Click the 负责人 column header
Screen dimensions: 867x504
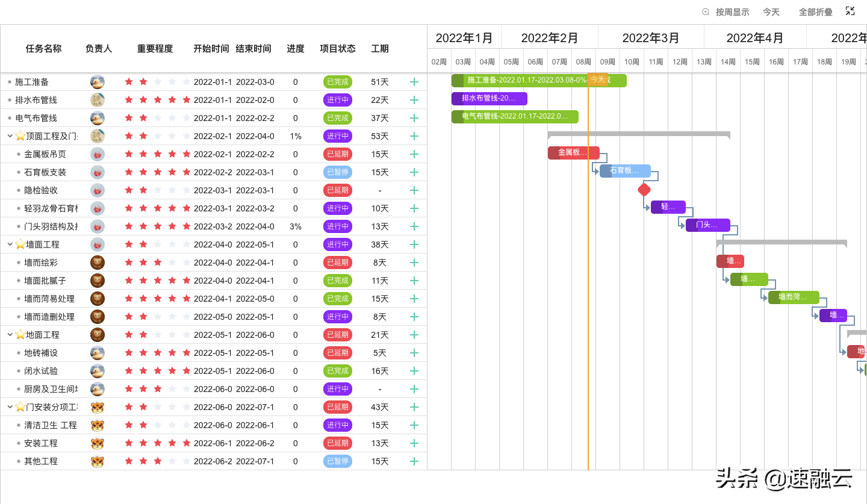(x=99, y=49)
